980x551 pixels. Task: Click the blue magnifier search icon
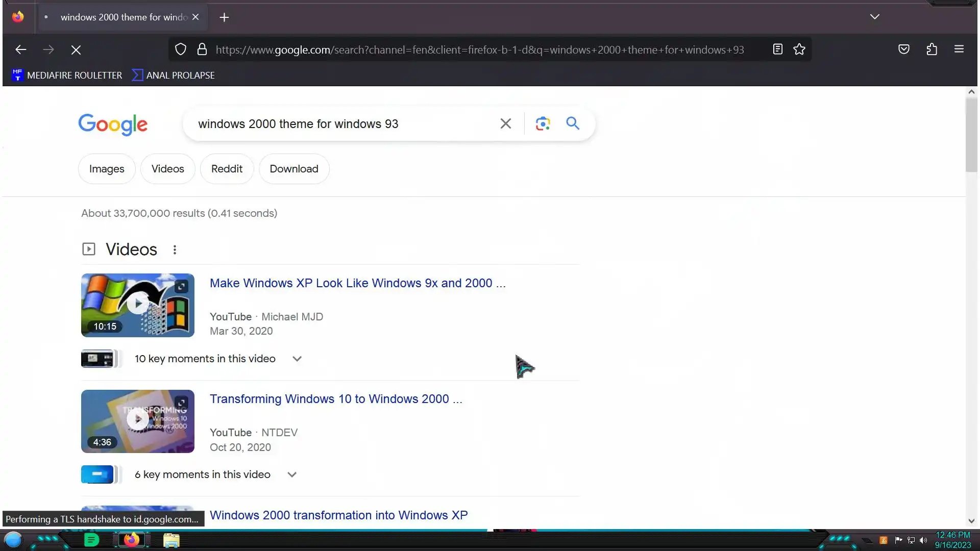[x=573, y=123]
